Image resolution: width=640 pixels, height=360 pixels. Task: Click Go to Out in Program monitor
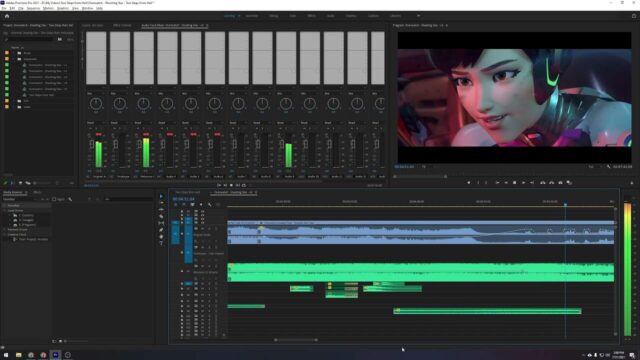[532, 183]
